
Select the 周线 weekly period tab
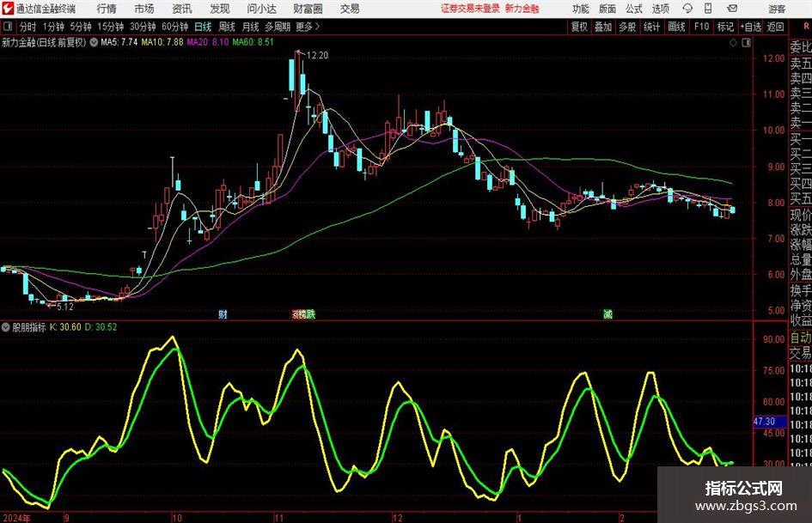click(227, 27)
